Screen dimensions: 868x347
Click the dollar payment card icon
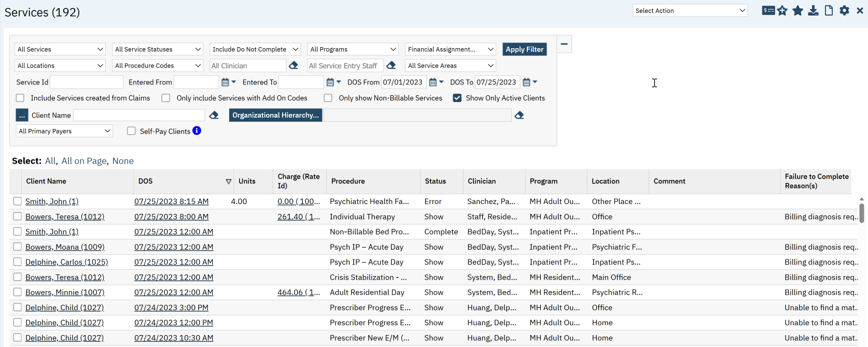pos(768,10)
